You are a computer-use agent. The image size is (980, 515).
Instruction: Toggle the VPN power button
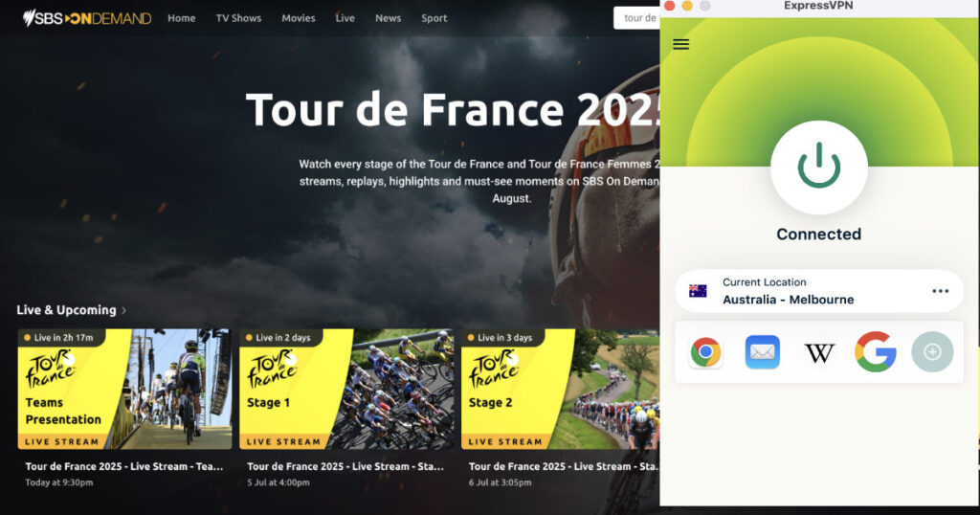819,168
